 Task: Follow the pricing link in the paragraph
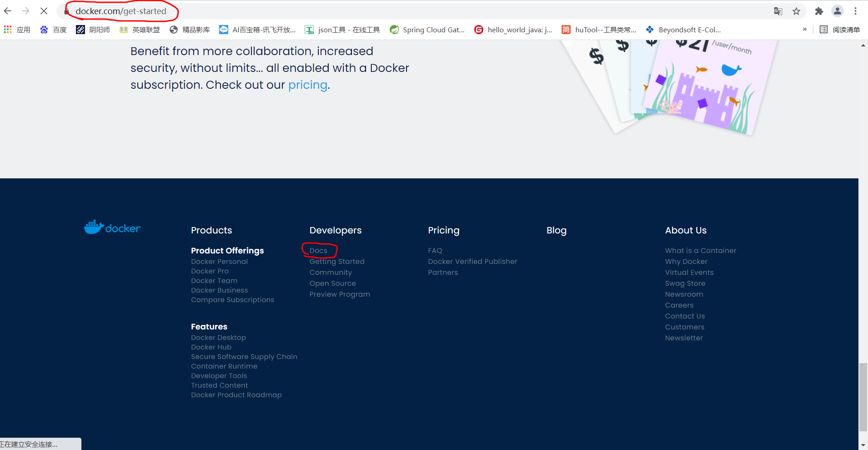308,85
